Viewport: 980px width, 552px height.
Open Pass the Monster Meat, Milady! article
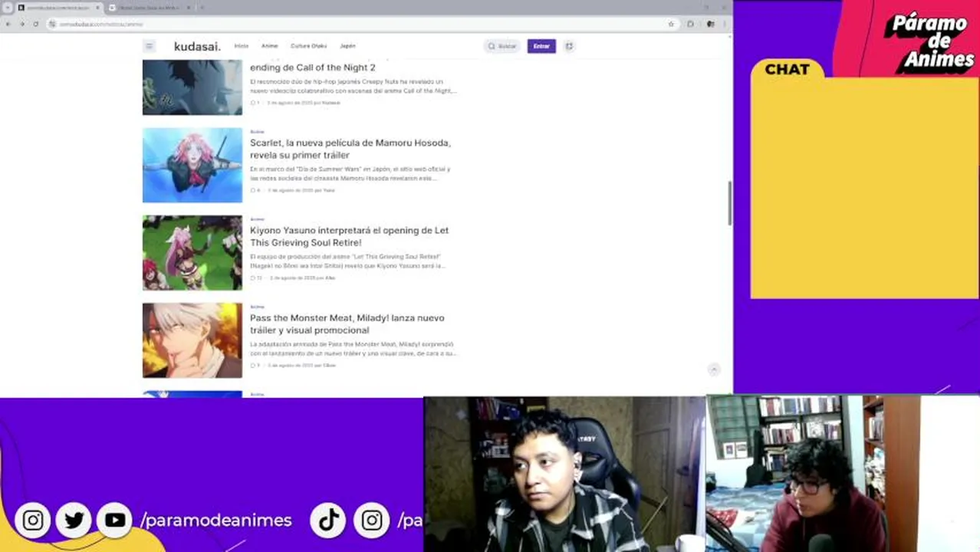pyautogui.click(x=347, y=324)
